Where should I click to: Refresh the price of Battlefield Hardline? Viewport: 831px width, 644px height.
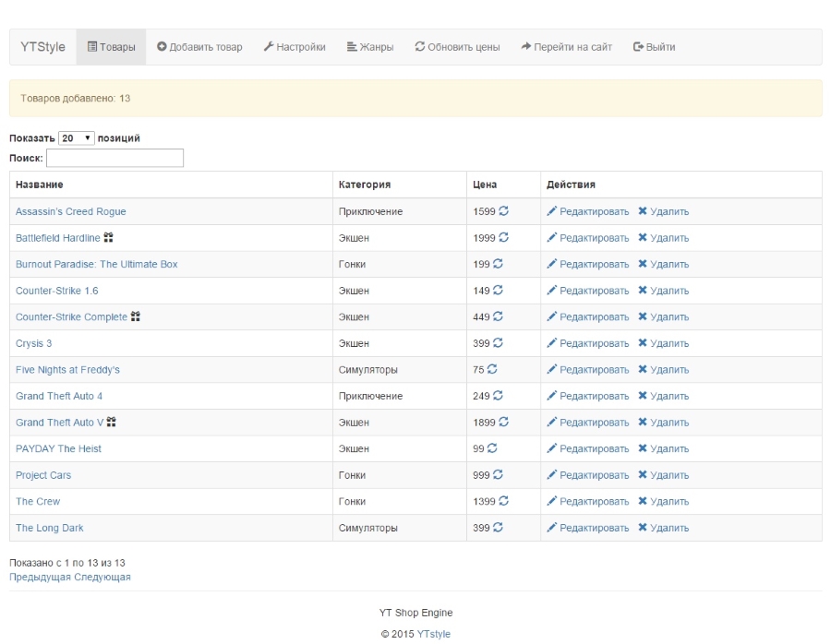pyautogui.click(x=504, y=238)
